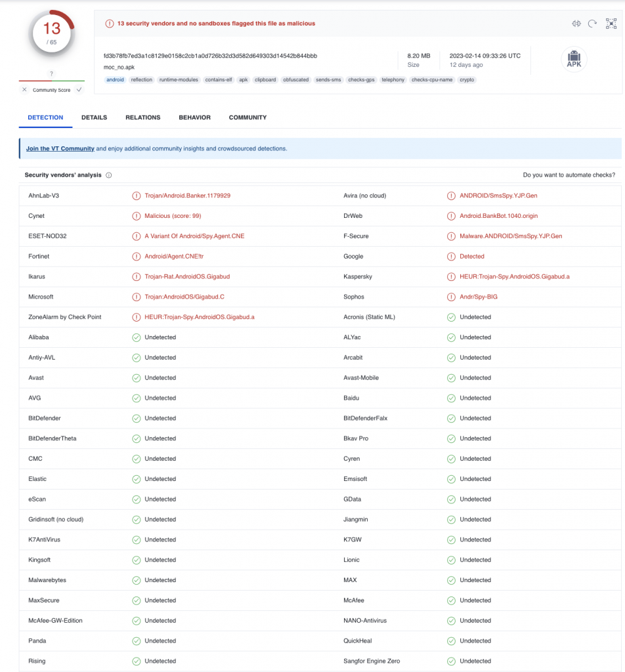Click the alert icon in the malicious banner
The image size is (625, 672).
click(x=110, y=24)
